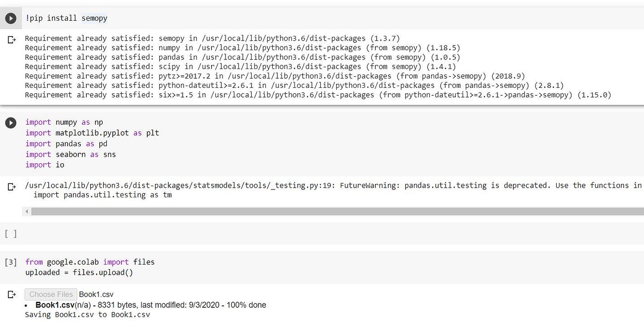
Task: Click the execution count [3] marker
Action: [10, 262]
